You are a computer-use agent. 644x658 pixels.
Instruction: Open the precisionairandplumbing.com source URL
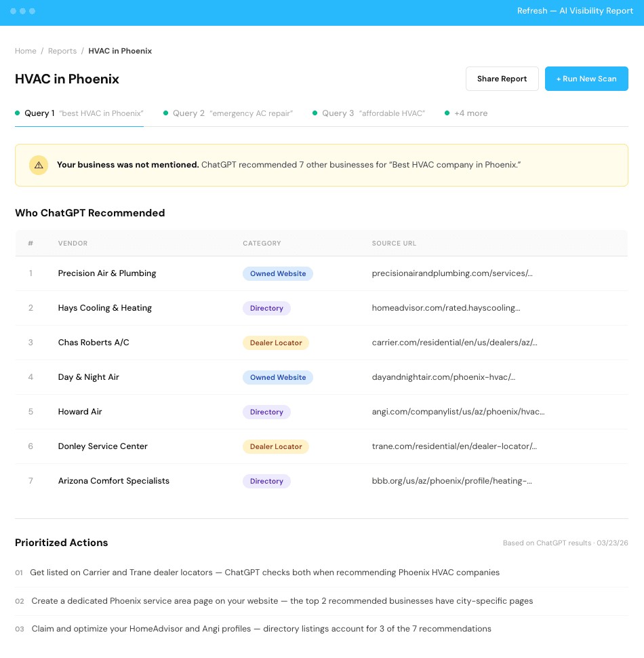pyautogui.click(x=452, y=273)
